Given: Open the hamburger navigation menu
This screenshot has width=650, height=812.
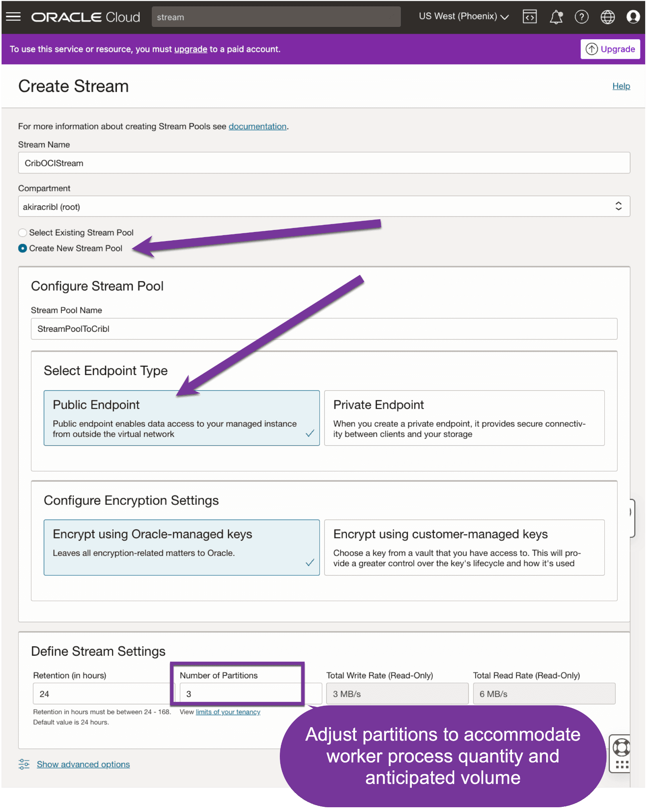Looking at the screenshot, I should click(x=13, y=17).
